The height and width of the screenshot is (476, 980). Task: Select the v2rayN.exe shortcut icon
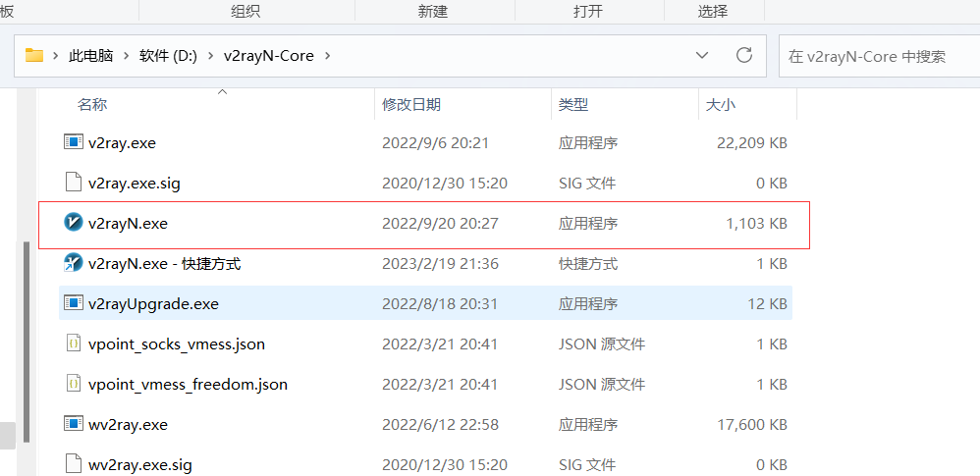[72, 263]
